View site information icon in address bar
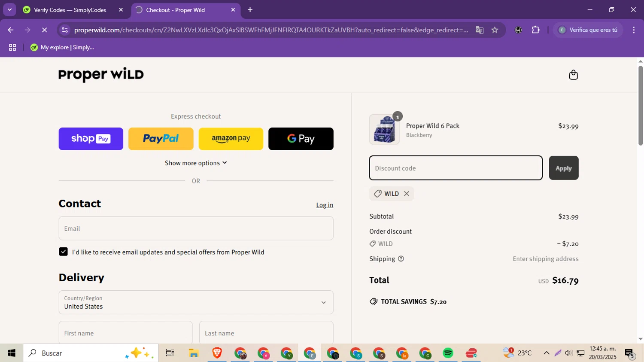 [65, 30]
